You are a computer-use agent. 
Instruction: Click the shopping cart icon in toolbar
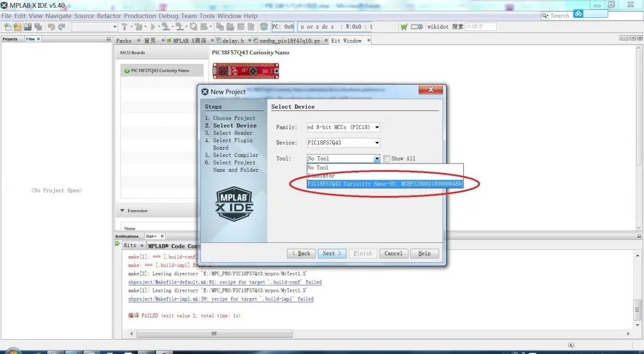pos(404,27)
